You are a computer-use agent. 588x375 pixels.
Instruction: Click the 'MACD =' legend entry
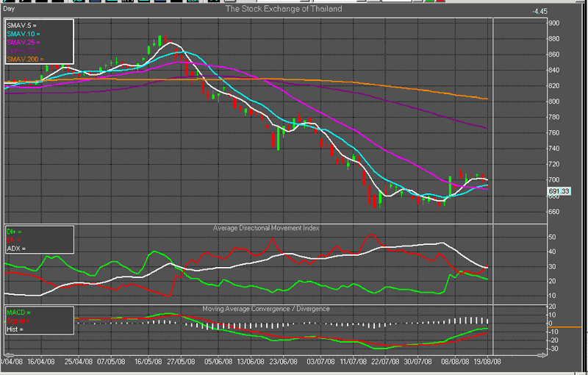tap(19, 312)
